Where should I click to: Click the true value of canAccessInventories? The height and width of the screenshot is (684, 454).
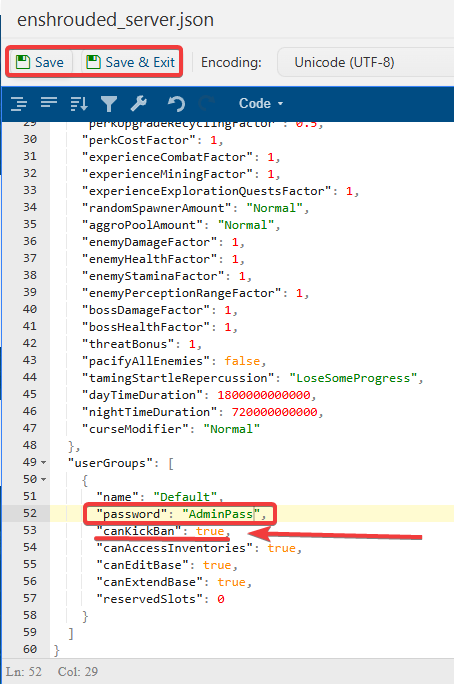click(281, 548)
